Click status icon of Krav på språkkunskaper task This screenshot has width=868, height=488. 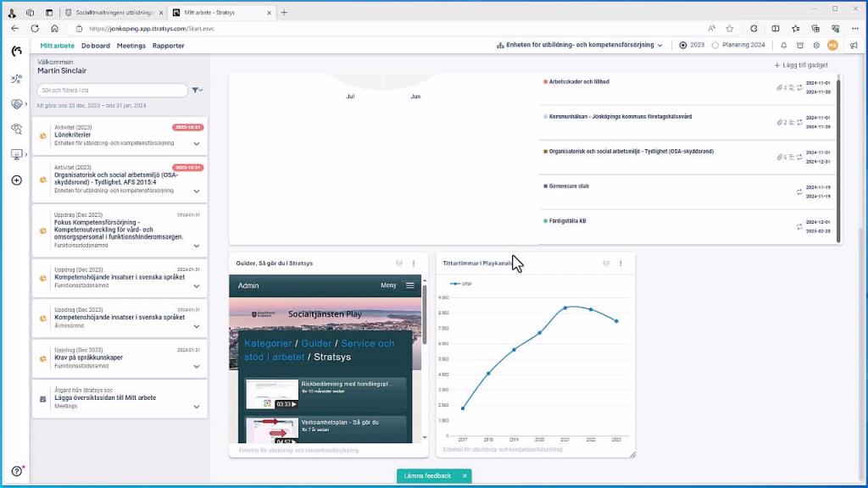point(42,358)
